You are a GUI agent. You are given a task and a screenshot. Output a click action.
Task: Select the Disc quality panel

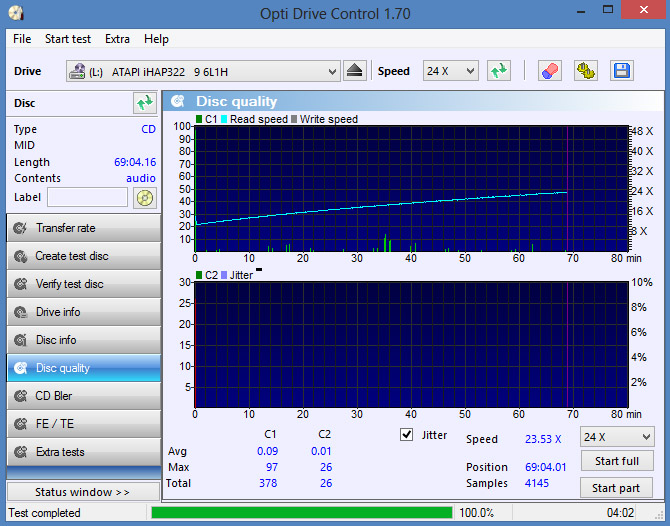coord(84,368)
